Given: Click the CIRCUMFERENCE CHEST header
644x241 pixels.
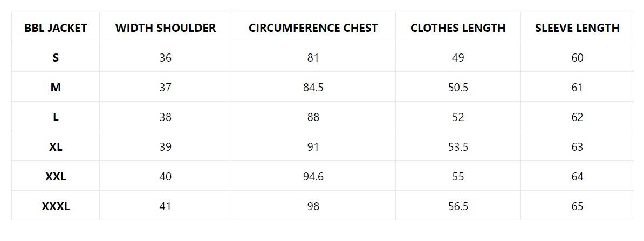Looking at the screenshot, I should 313,28.
